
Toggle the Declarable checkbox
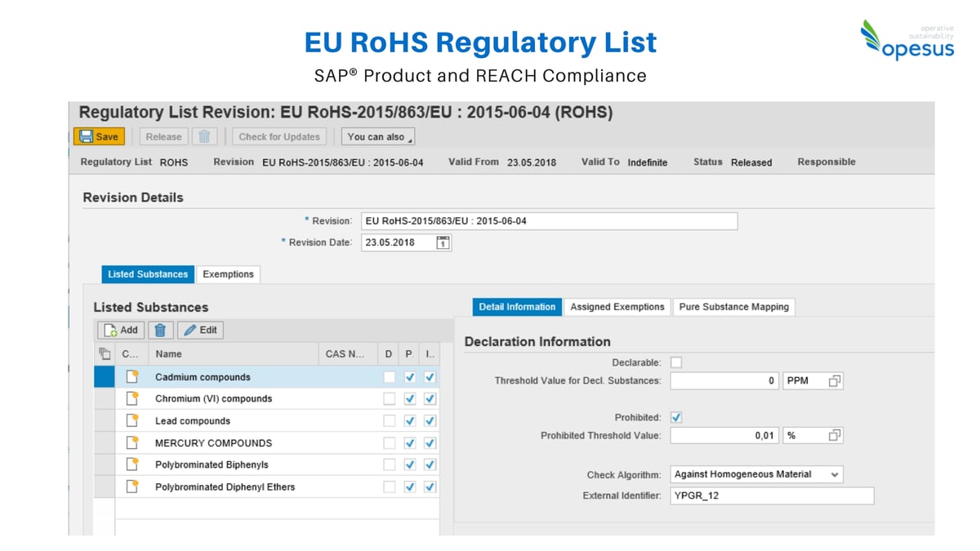676,362
